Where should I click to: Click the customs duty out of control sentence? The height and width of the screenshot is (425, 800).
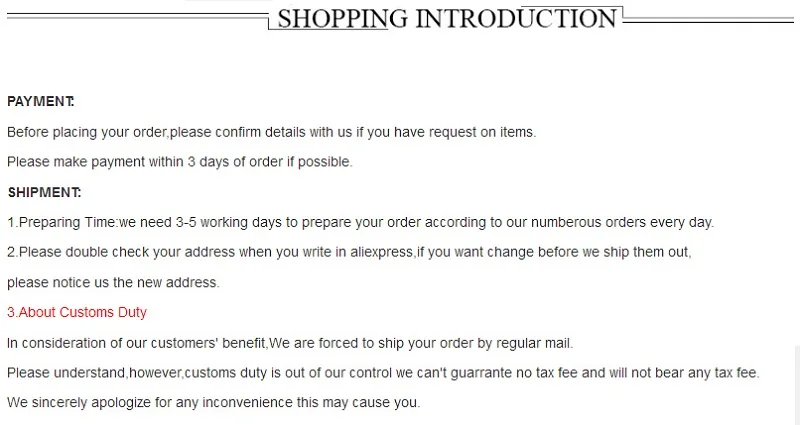[x=383, y=372]
